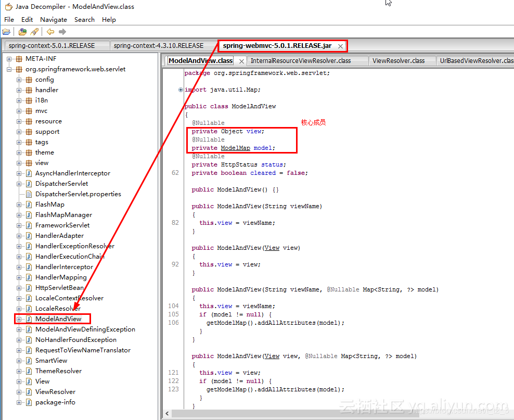Open the File menu
The width and height of the screenshot is (514, 420).
pos(9,20)
